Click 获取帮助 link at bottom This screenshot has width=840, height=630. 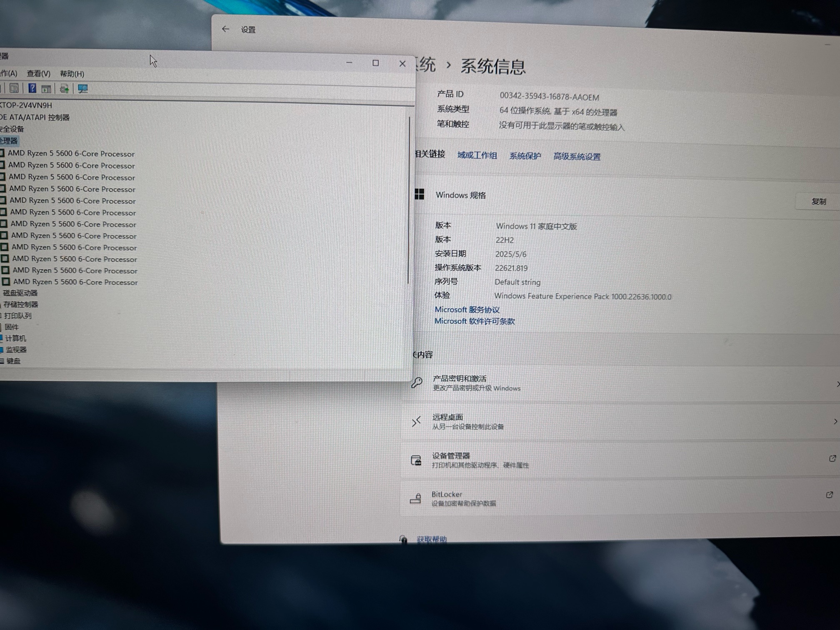pos(432,539)
